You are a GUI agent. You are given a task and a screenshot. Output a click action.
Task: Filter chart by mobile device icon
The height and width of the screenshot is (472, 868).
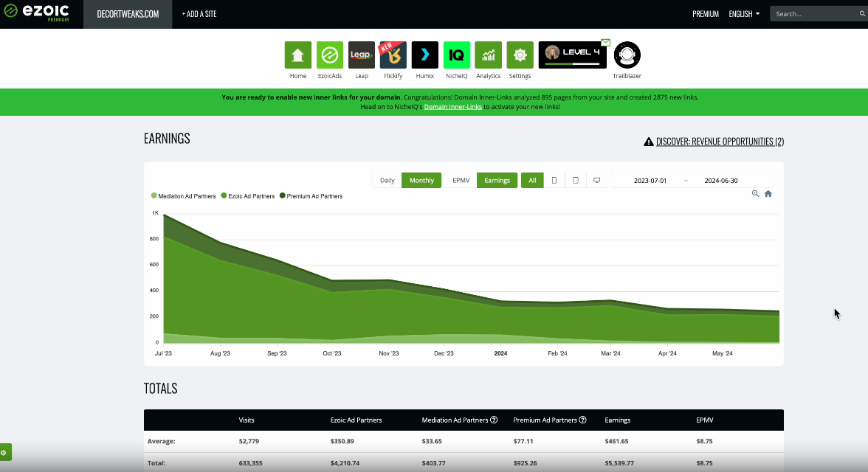554,181
